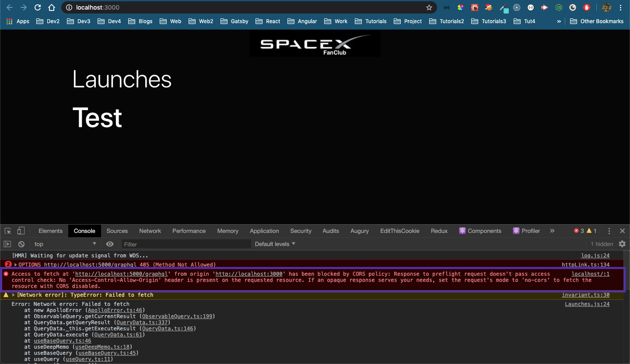630x364 pixels.
Task: Select the Console tab
Action: tap(84, 231)
